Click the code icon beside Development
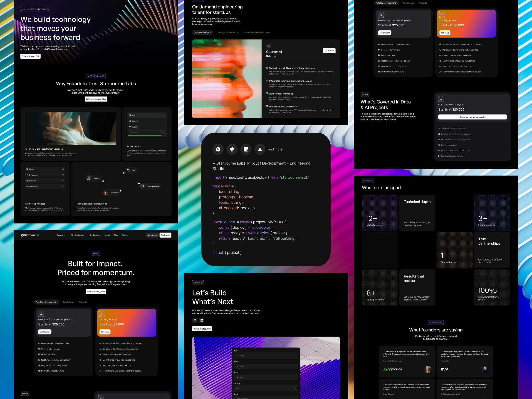 [27, 175]
